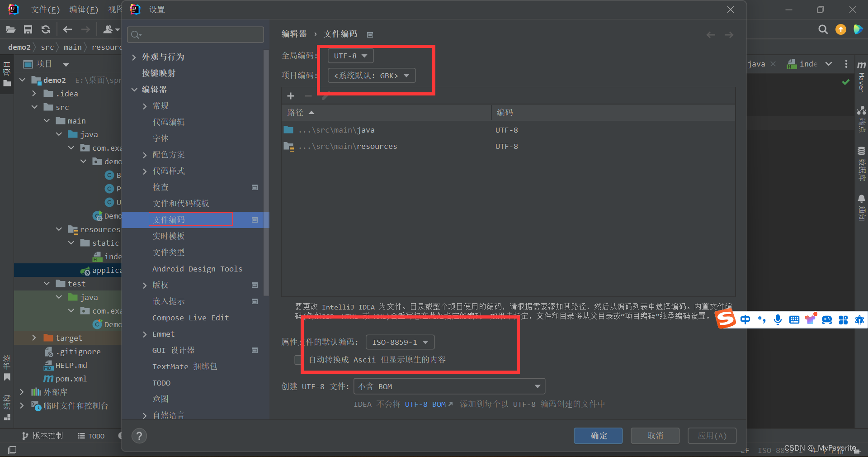This screenshot has height=457, width=868.
Task: Click the Sogou soft keyboard icon
Action: 794,320
